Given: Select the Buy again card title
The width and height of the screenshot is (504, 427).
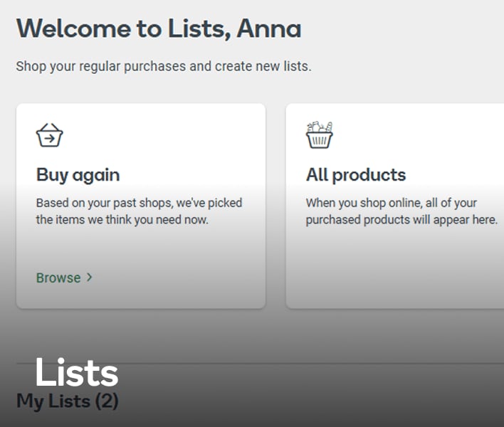Looking at the screenshot, I should tap(78, 175).
